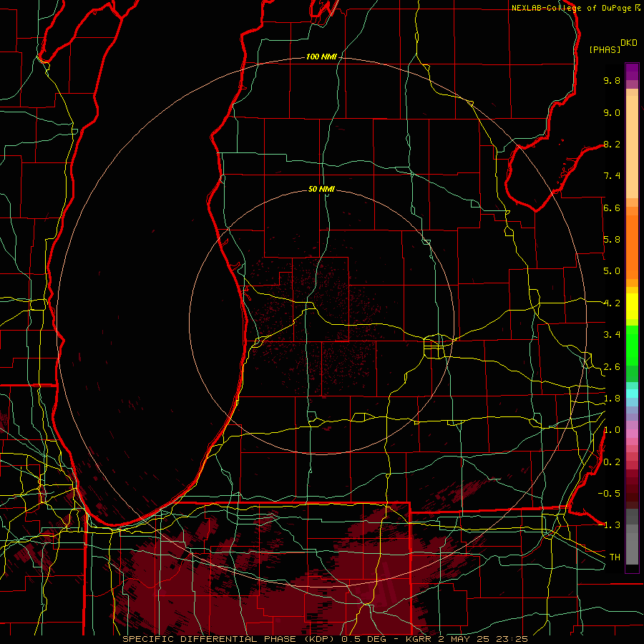Click the TH threshold label
Screen dimensions: 644x644
coord(615,557)
